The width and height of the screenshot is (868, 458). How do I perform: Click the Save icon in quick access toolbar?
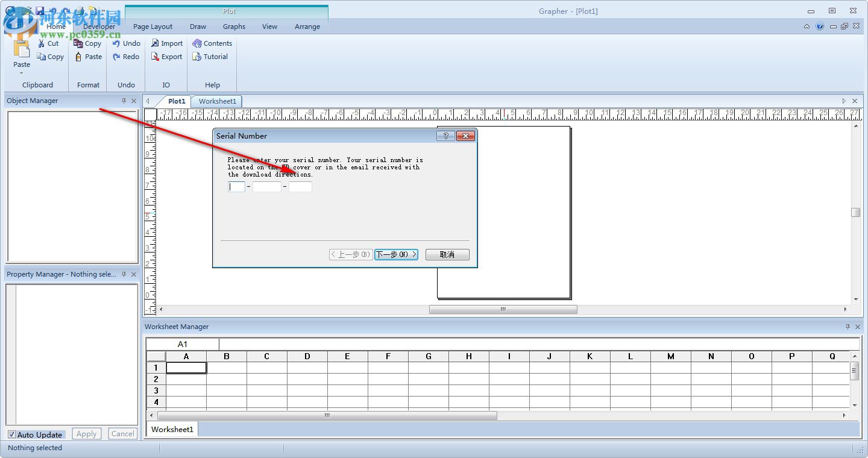coord(40,11)
